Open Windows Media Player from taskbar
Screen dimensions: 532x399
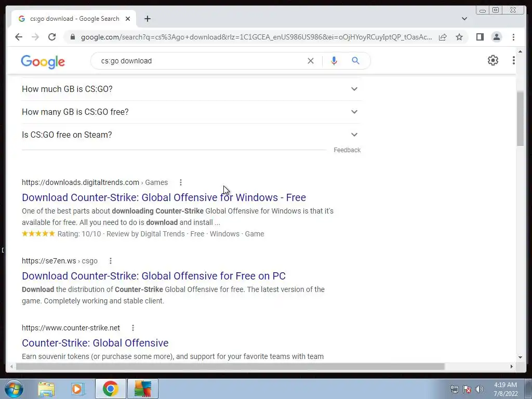[x=78, y=389]
